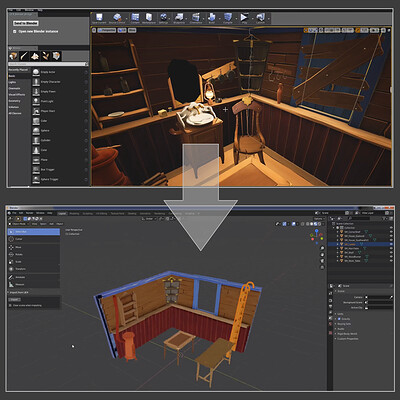Open Settings in Unreal toolbar

(163, 18)
